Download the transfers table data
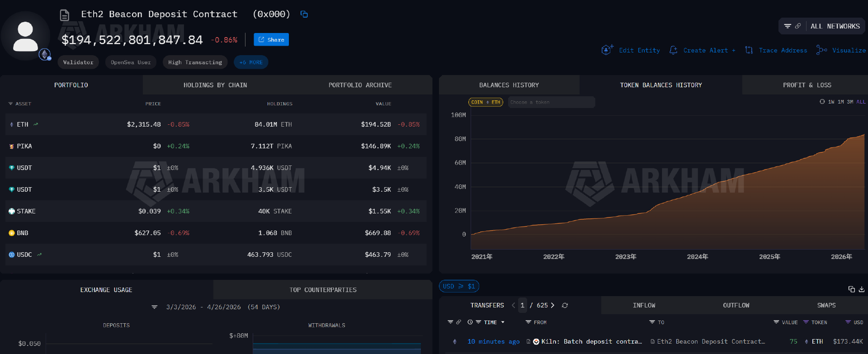This screenshot has height=354, width=868. [x=862, y=289]
